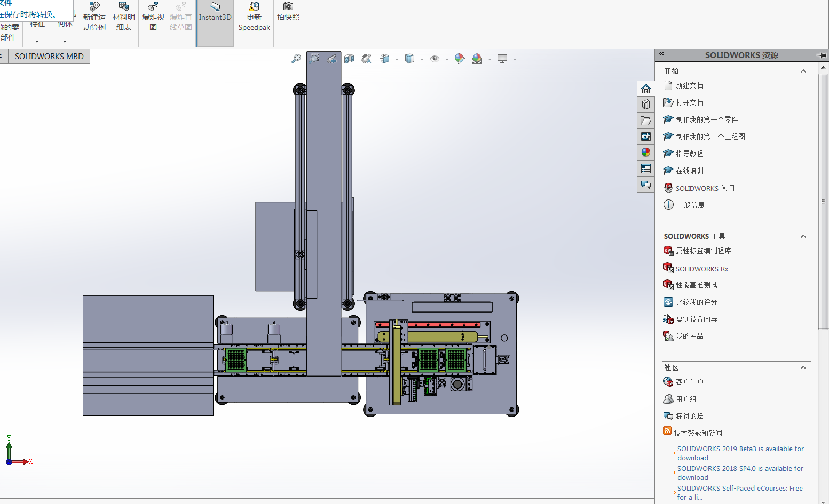Open the Hide/Show Items eye dropdown arrow

(x=447, y=59)
